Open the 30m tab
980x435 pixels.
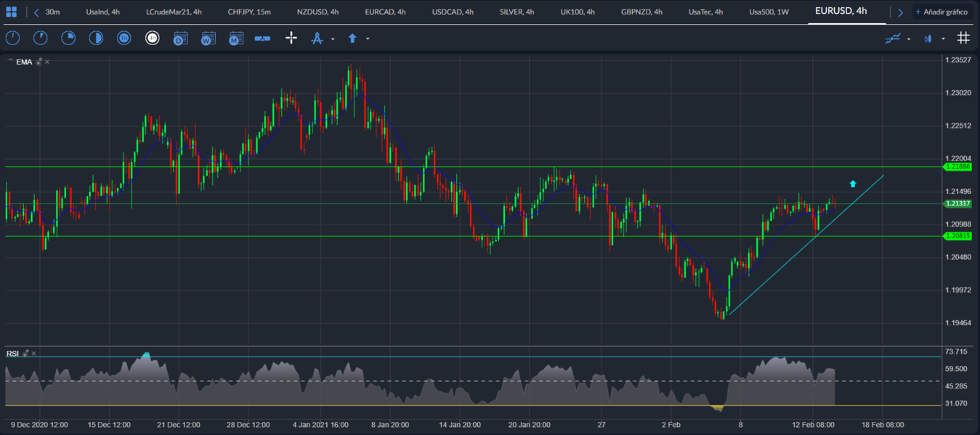pos(52,12)
